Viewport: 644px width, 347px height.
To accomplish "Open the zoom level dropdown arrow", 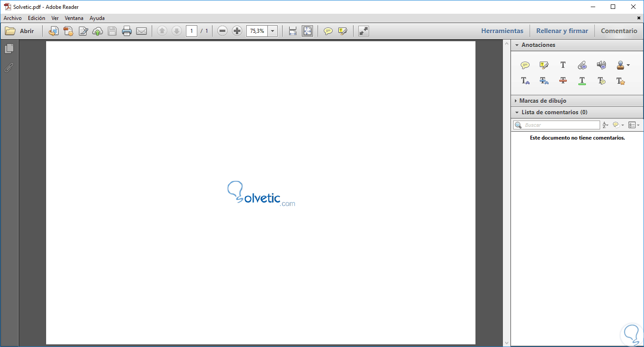I will 273,31.
